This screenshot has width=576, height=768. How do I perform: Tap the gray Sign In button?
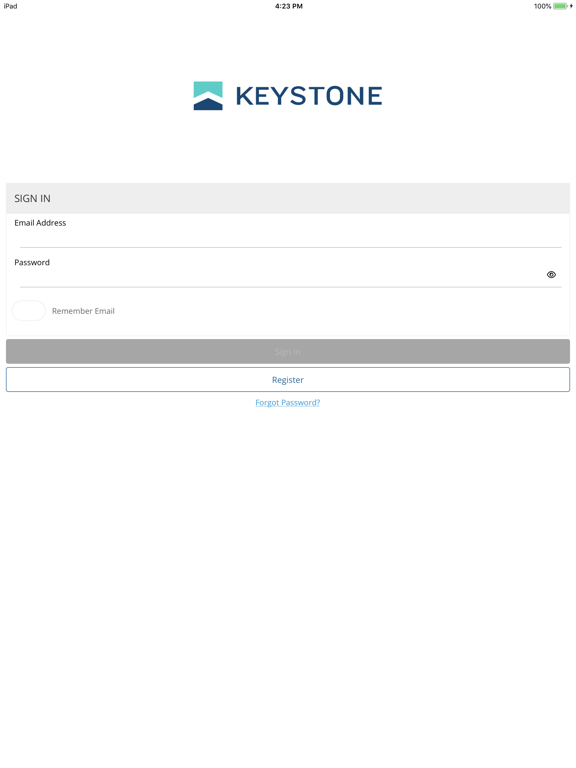click(x=288, y=352)
